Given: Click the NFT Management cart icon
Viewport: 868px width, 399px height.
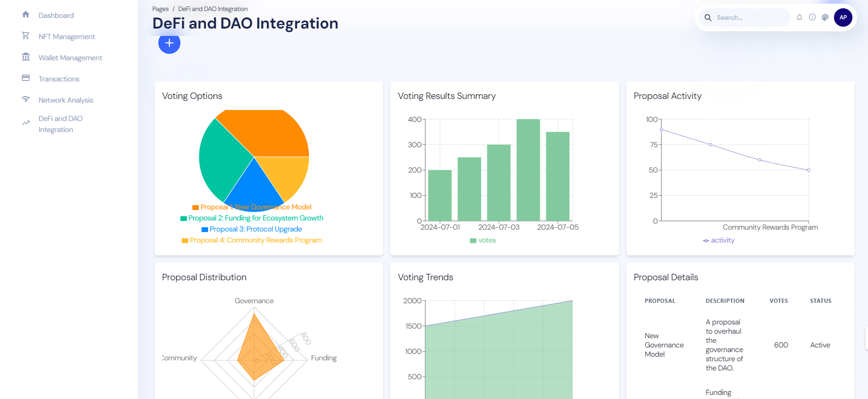Looking at the screenshot, I should 26,36.
